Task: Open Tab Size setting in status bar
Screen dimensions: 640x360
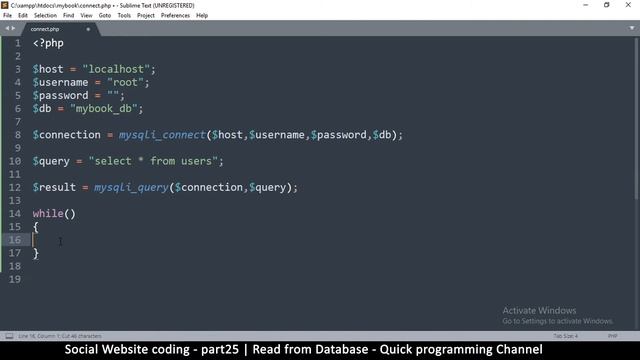Action: [565, 336]
